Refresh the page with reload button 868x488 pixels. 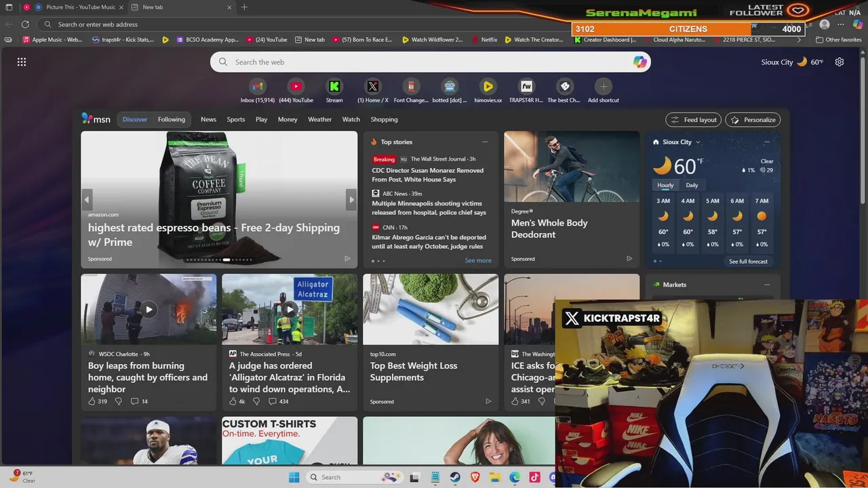click(25, 24)
